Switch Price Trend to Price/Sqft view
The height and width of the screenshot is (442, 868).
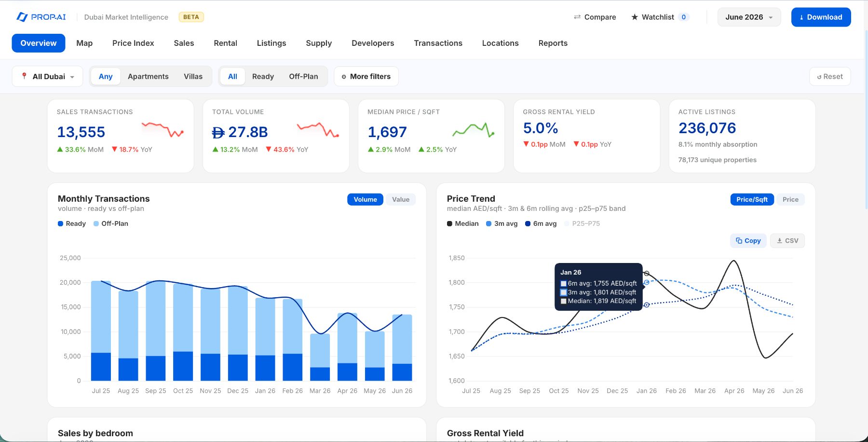coord(752,199)
